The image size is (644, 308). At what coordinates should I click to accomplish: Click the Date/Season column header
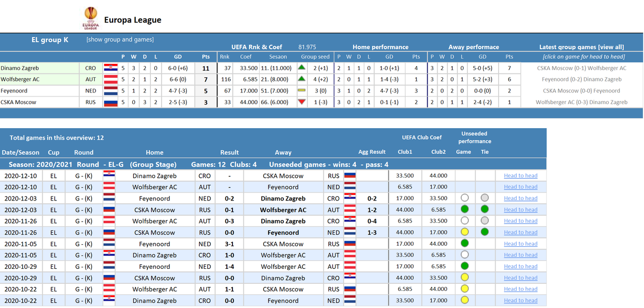pyautogui.click(x=21, y=152)
